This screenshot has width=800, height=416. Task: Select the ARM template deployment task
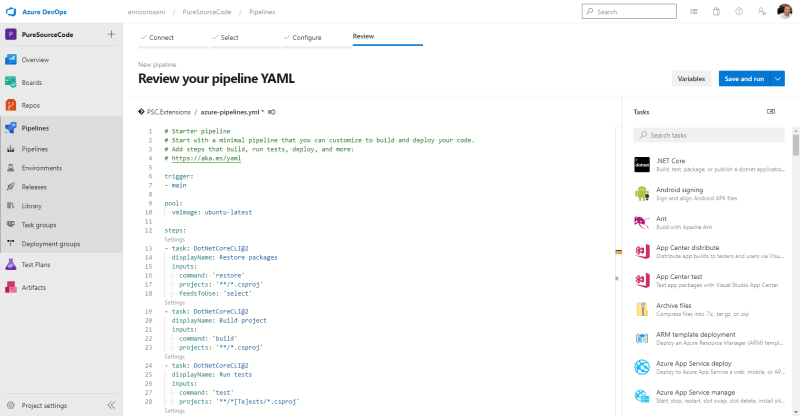click(709, 338)
